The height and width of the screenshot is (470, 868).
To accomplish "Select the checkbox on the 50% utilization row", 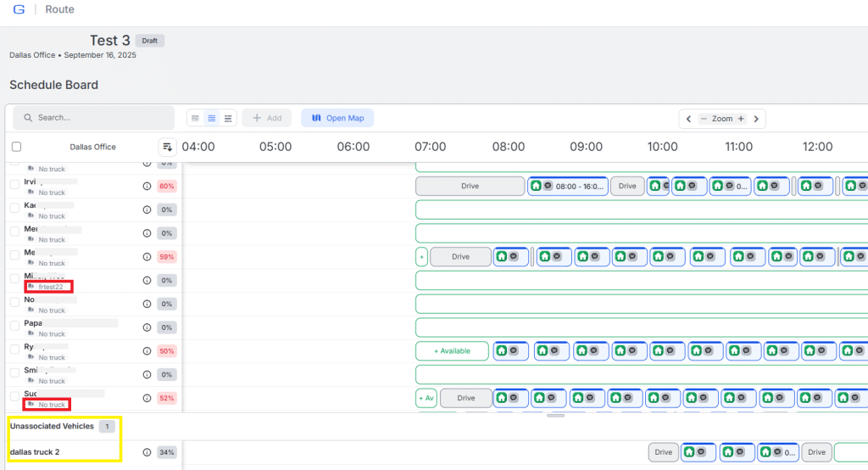I will 14,350.
